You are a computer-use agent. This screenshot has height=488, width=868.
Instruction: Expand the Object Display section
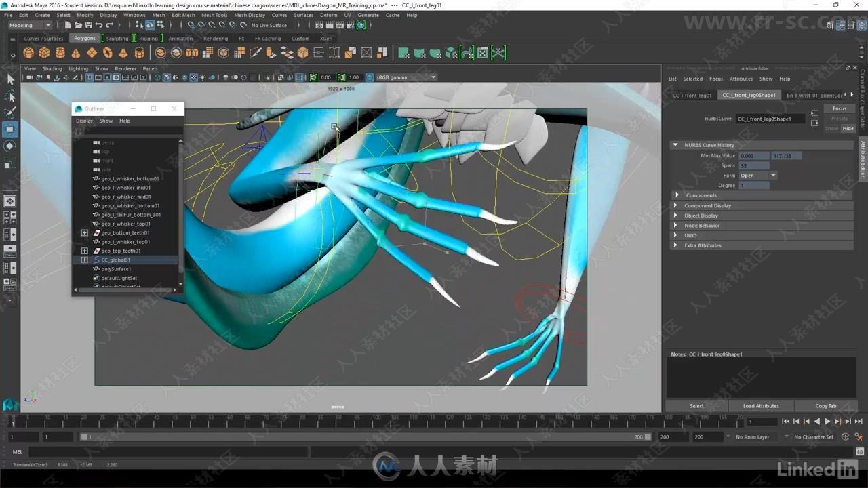pyautogui.click(x=675, y=216)
